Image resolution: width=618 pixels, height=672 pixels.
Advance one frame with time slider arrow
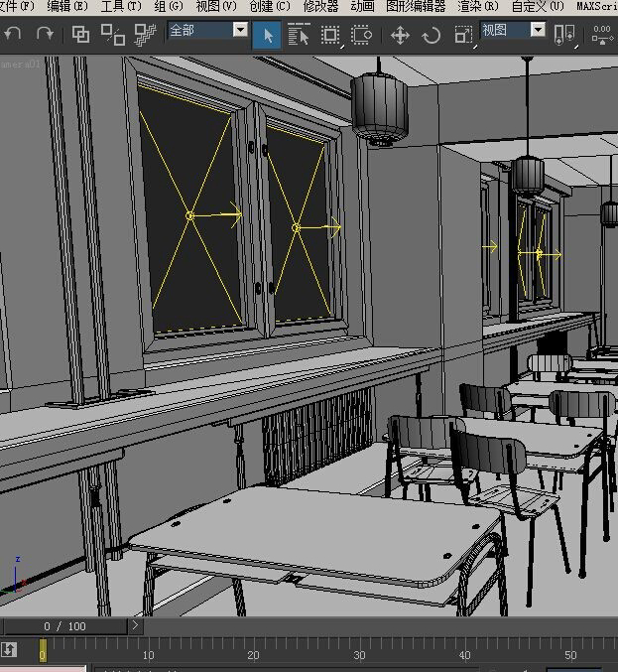135,625
